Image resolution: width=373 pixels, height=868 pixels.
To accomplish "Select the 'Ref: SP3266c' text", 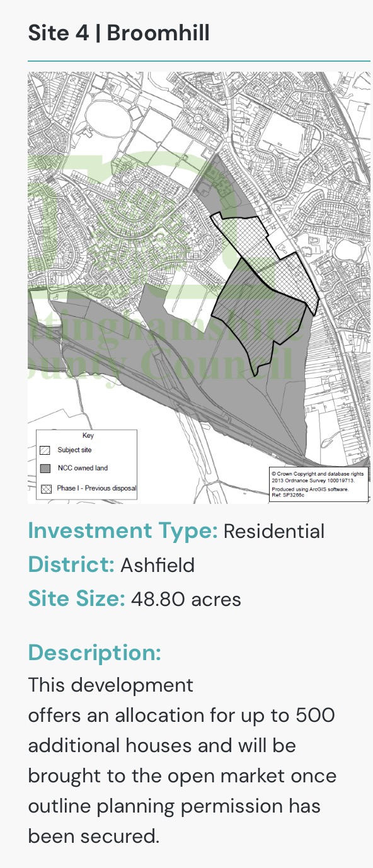I will 287,495.
